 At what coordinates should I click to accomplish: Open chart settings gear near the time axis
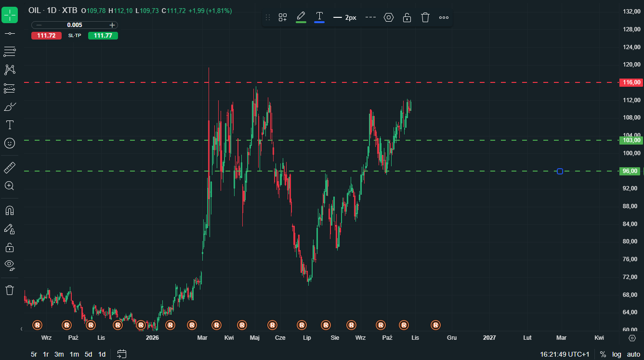[632, 338]
